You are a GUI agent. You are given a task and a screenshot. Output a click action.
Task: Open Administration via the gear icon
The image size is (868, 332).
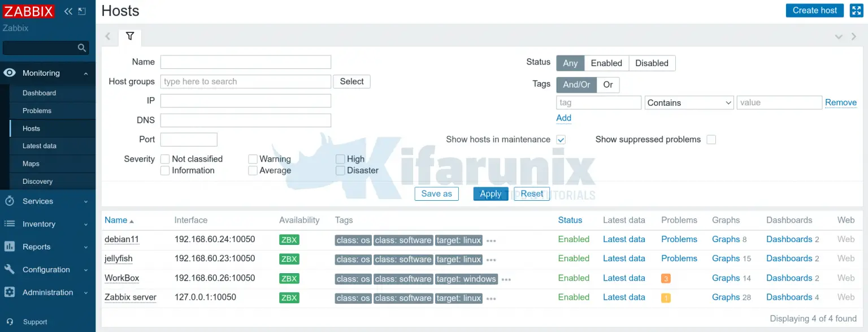(x=9, y=292)
